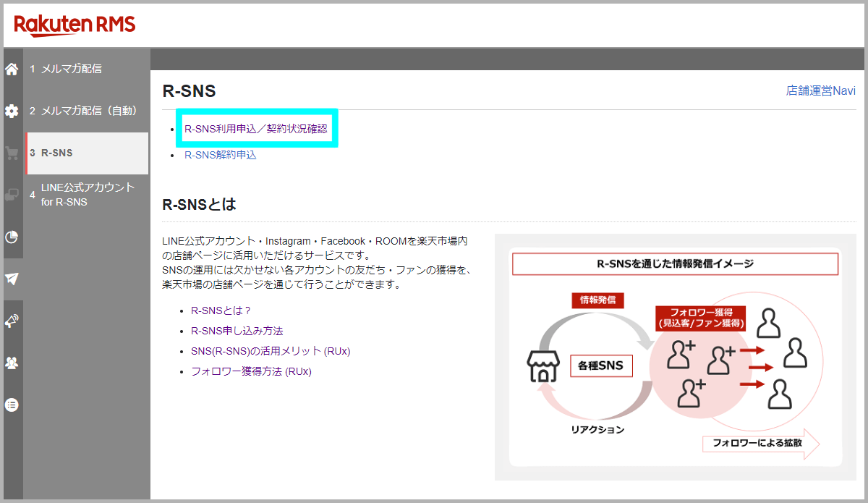Open the settings gear icon
868x503 pixels.
click(x=12, y=111)
